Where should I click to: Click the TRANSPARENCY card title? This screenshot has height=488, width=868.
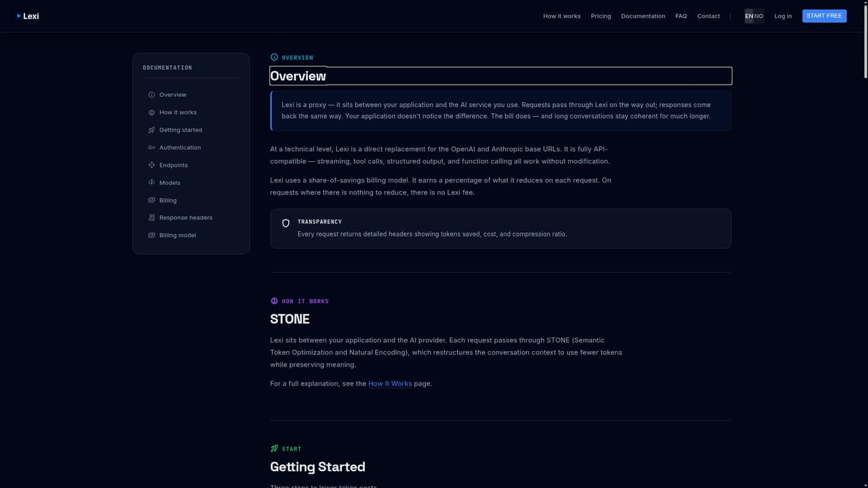click(319, 222)
